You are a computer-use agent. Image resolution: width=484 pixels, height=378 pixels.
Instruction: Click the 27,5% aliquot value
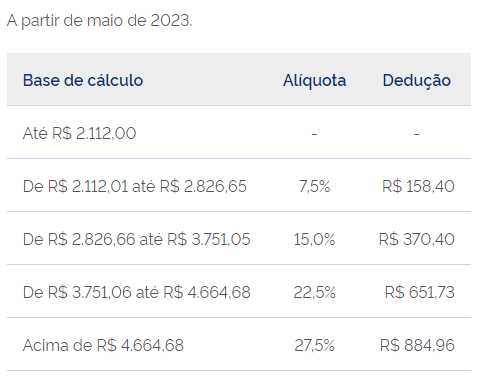[x=314, y=345]
